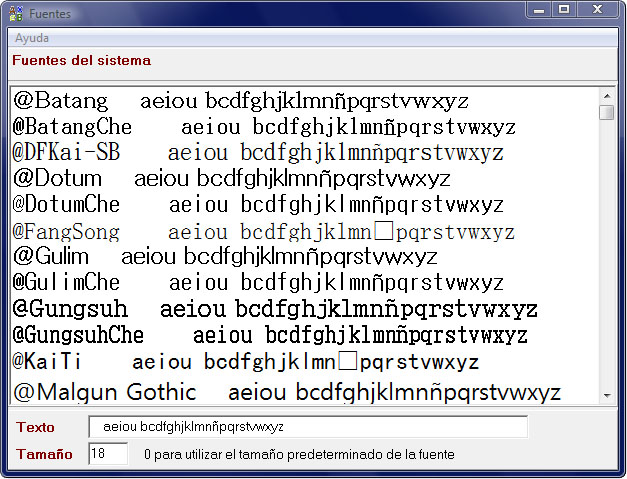
Task: Click the Texto sample text input field
Action: coord(308,427)
